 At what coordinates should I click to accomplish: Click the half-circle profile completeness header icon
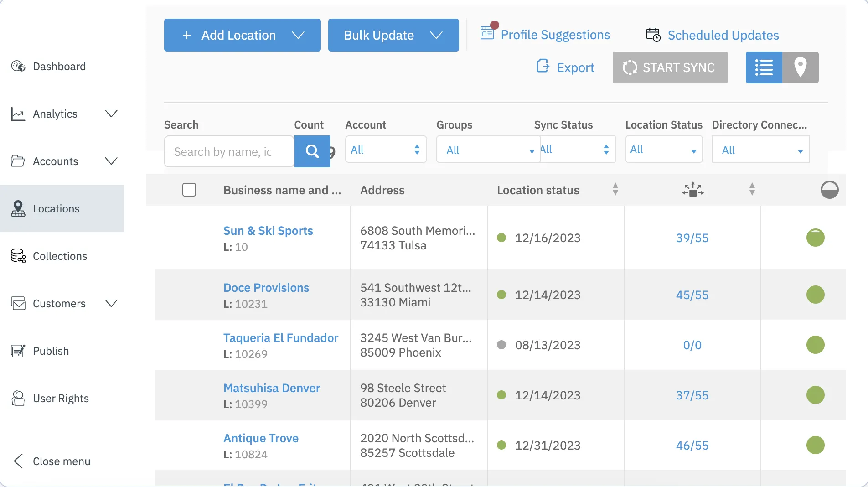[829, 190]
